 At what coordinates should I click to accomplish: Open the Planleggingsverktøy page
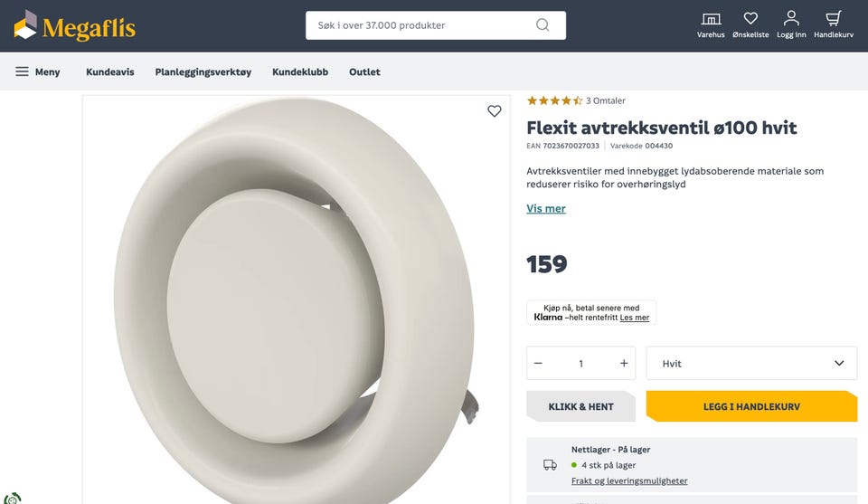[x=203, y=71]
